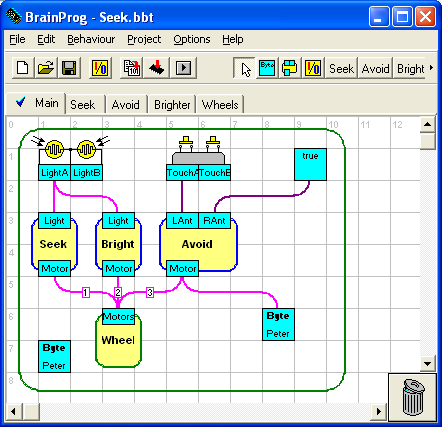The width and height of the screenshot is (442, 427).
Task: Open the Options menu
Action: point(192,39)
